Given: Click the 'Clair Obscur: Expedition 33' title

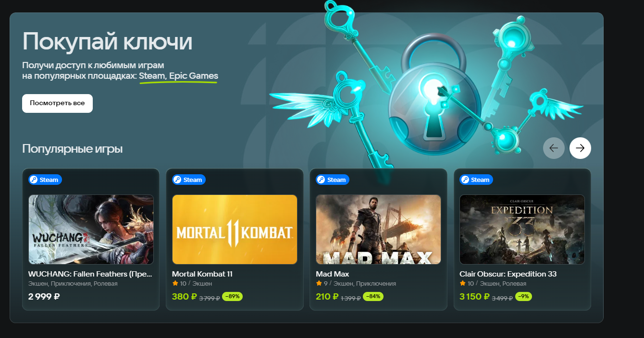Looking at the screenshot, I should coord(508,274).
